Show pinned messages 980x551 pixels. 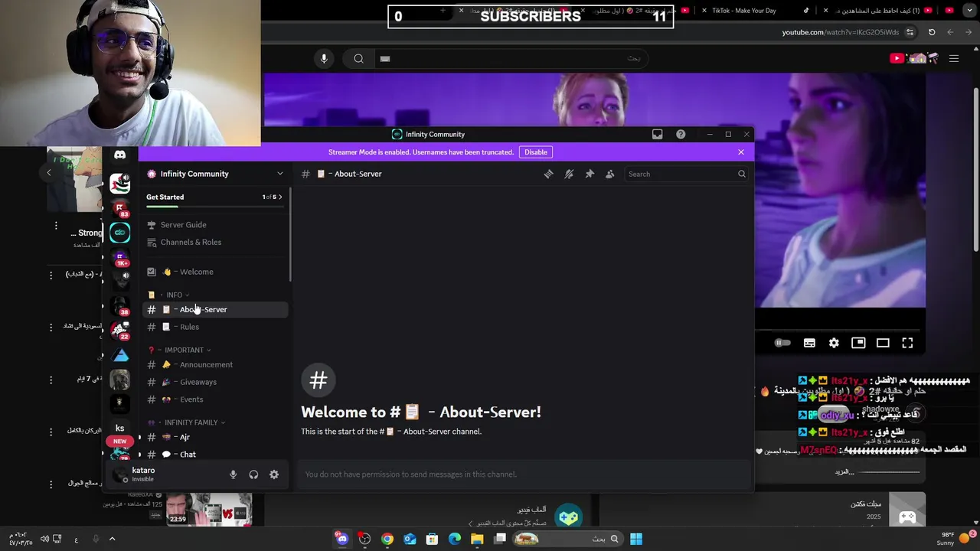[x=590, y=174]
